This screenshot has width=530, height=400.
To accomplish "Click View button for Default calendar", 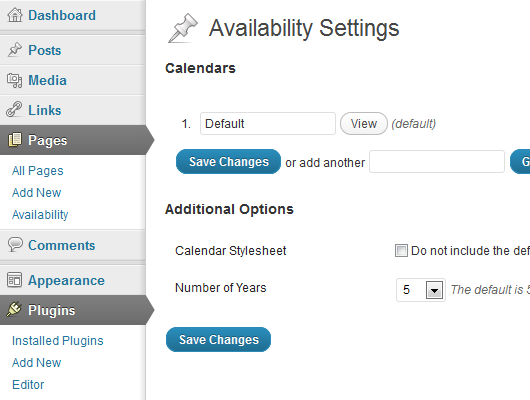I will pos(364,124).
